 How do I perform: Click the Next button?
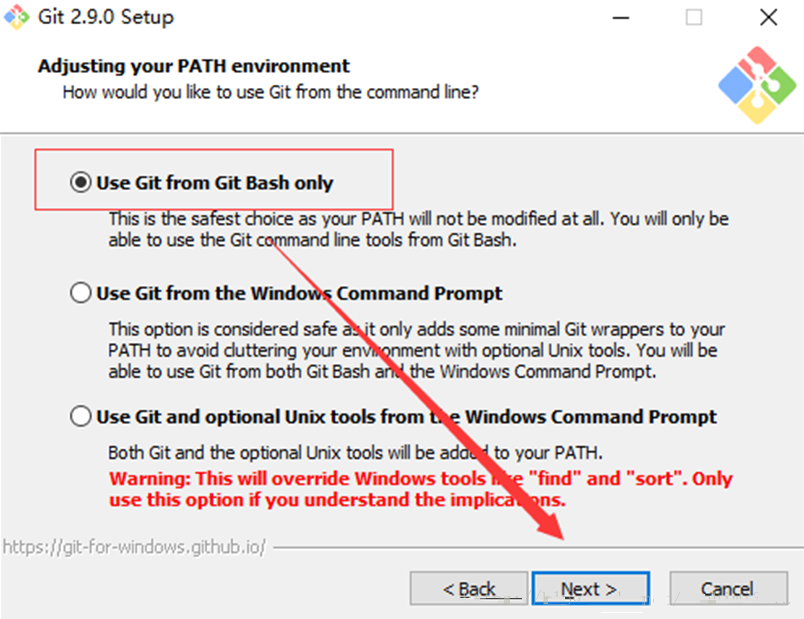coord(591,589)
